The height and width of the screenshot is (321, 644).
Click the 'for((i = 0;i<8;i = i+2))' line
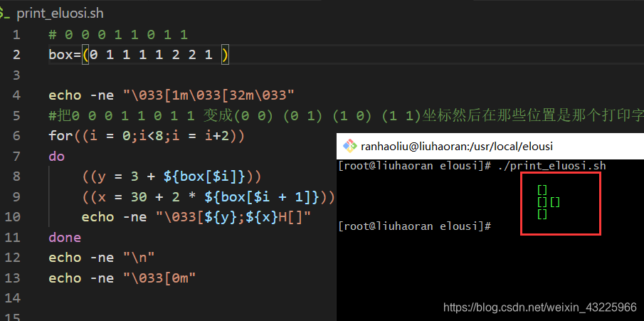[147, 136]
